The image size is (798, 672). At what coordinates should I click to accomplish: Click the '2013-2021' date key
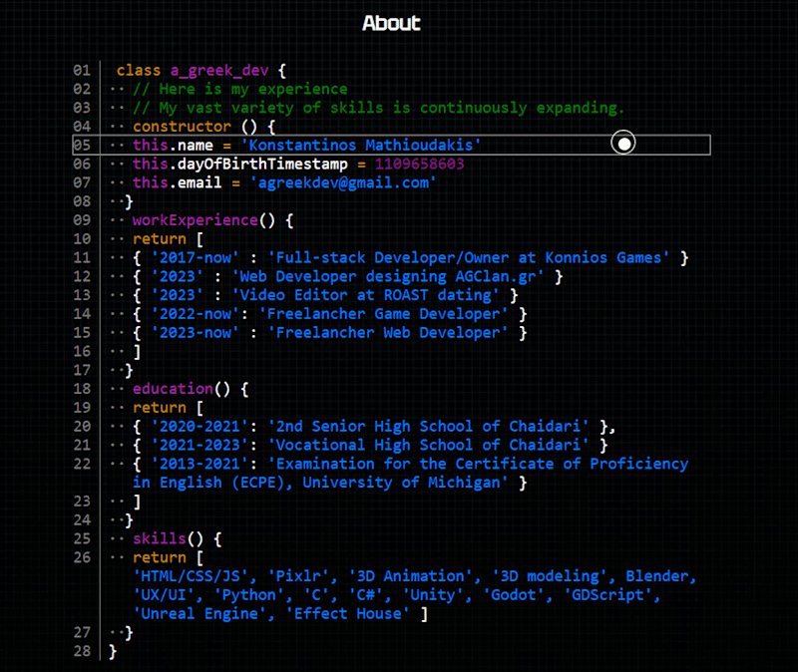pos(199,464)
